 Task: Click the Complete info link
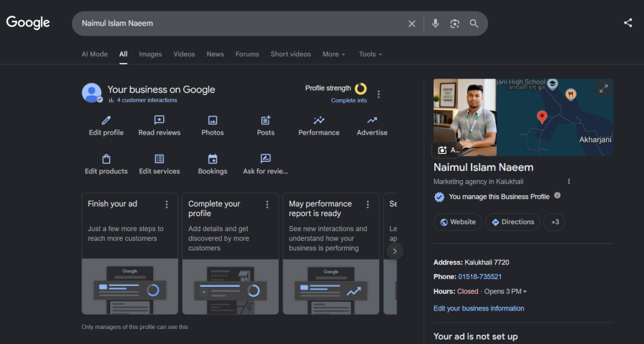[x=348, y=101]
